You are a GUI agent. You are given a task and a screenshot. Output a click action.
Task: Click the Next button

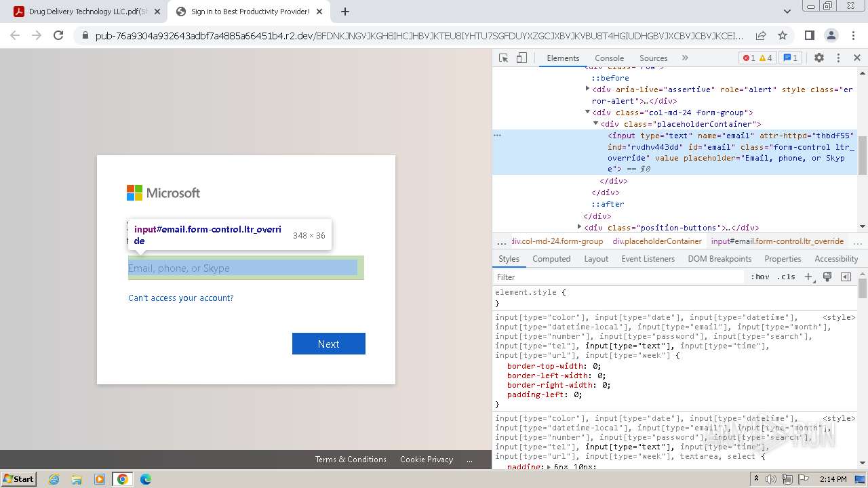click(329, 344)
